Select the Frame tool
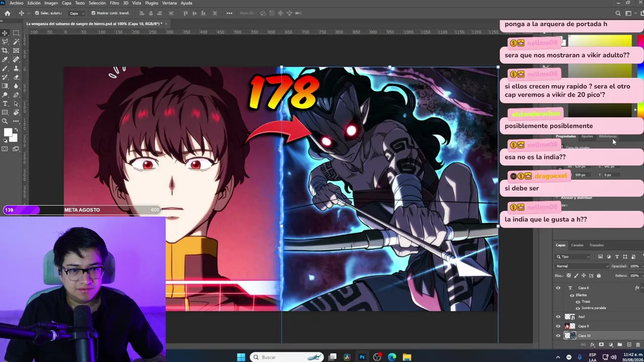Image resolution: width=644 pixels, height=362 pixels. (16, 51)
